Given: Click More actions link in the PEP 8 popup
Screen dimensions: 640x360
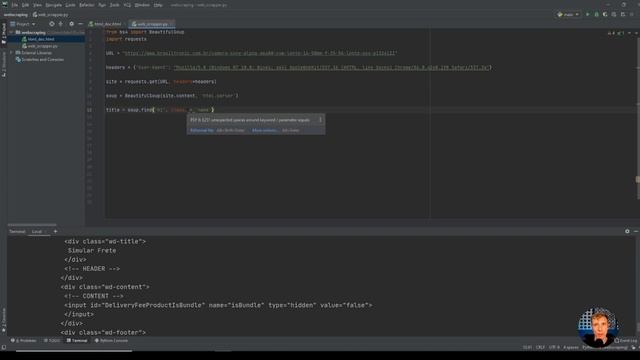Looking at the screenshot, I should pos(264,130).
